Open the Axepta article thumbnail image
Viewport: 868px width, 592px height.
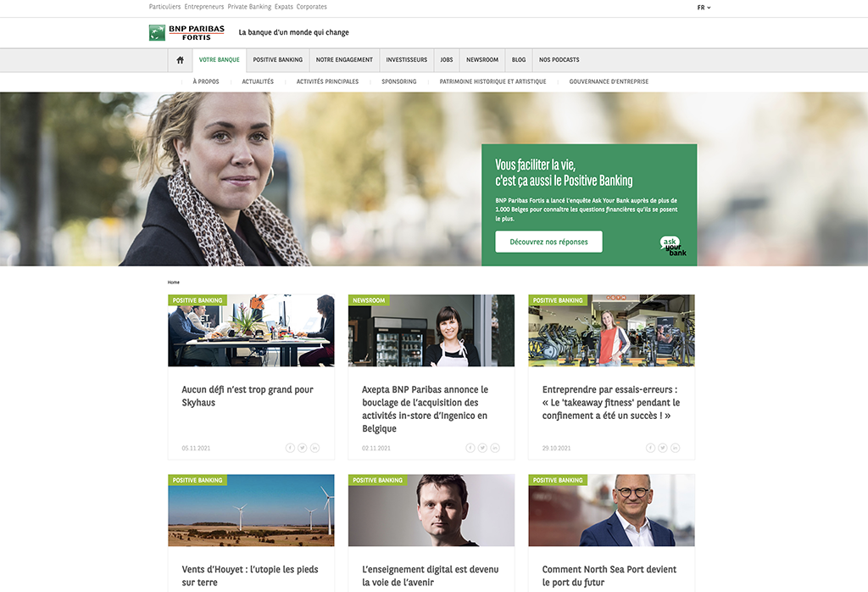[x=431, y=331]
